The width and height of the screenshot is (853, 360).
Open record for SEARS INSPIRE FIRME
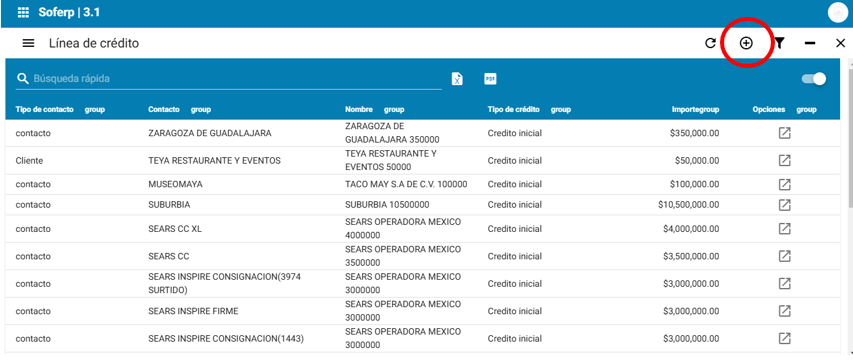[x=784, y=311]
